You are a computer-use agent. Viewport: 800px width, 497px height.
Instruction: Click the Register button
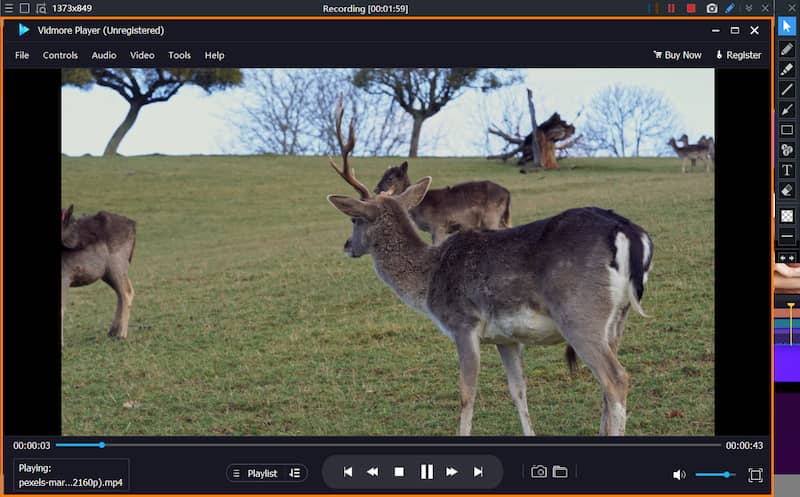[738, 55]
